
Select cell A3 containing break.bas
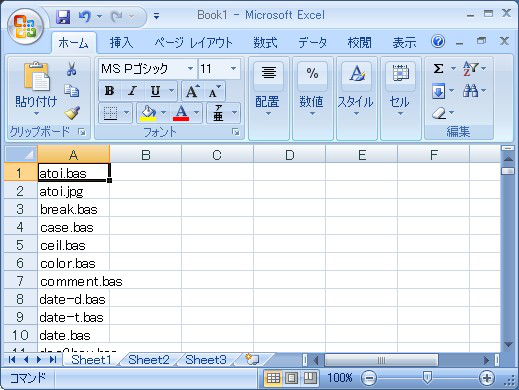[73, 209]
